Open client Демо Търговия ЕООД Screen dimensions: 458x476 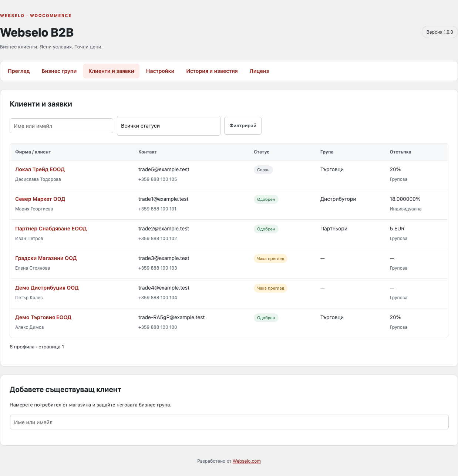point(43,317)
